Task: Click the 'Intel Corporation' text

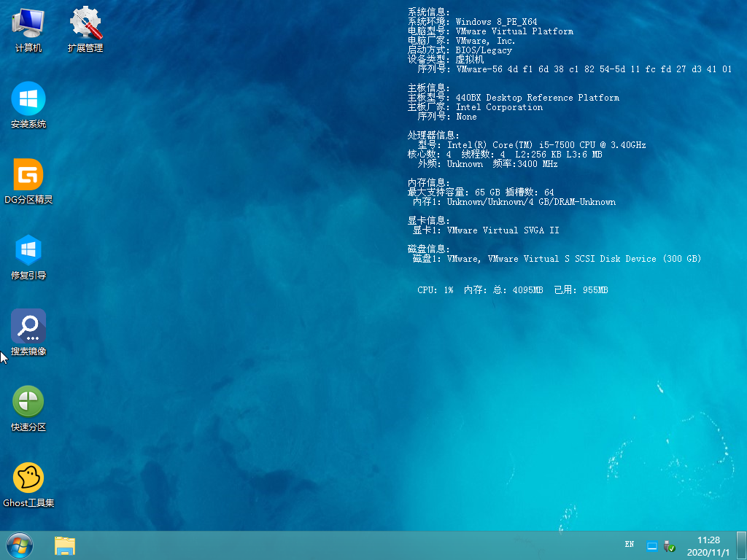Action: click(499, 107)
